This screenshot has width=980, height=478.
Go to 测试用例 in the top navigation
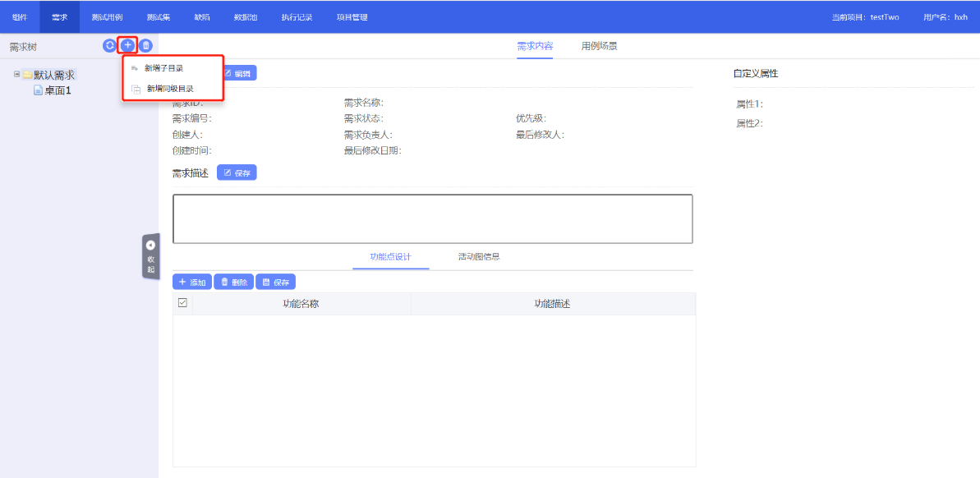tap(107, 17)
